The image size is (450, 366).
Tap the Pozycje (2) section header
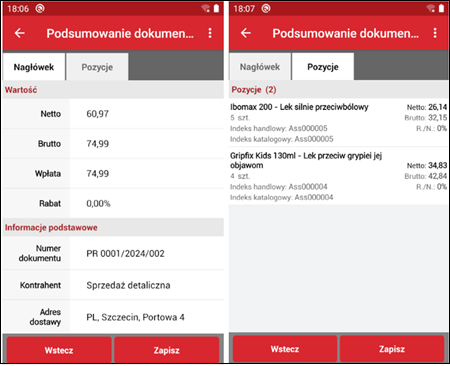(x=338, y=90)
